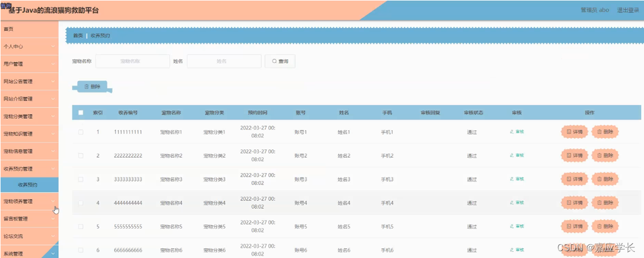Click the 预约时间 column header

point(258,112)
